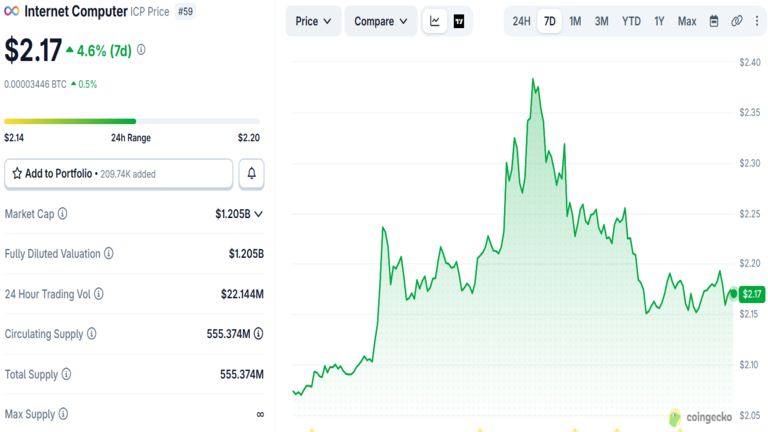Click the Internet Computer infinity logo

coord(11,11)
